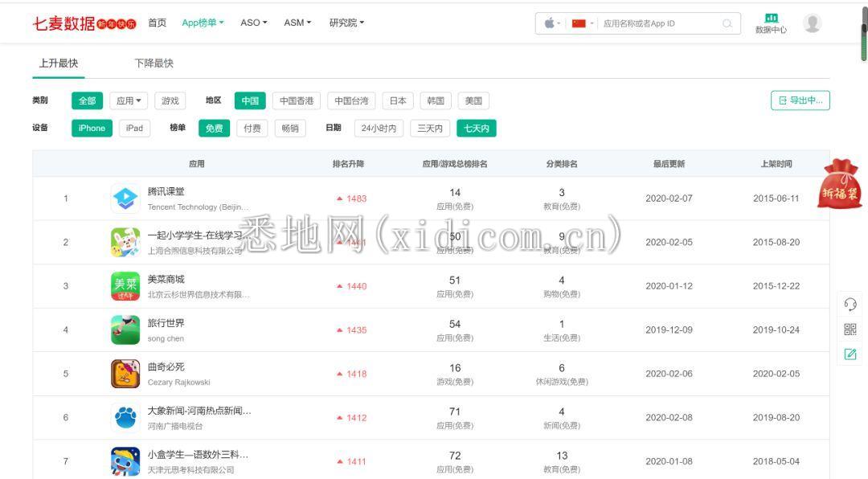This screenshot has width=868, height=479.
Task: Switch to the 上升最快 tab
Action: (59, 63)
